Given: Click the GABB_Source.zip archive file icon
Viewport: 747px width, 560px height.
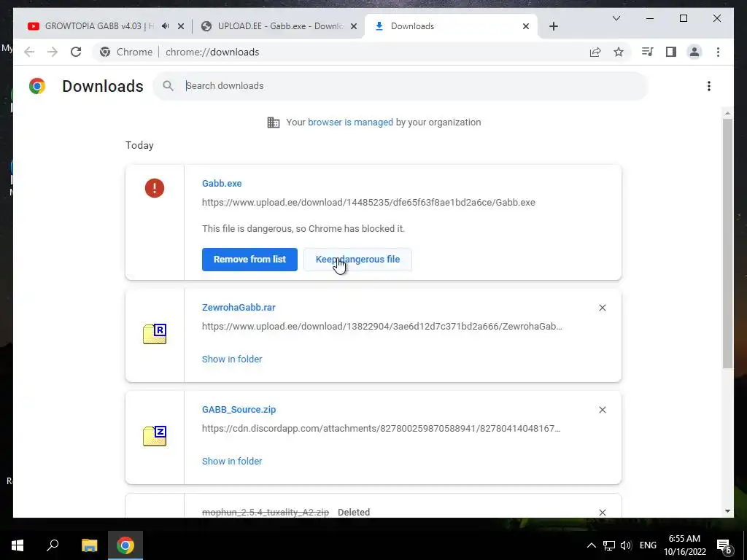Looking at the screenshot, I should pos(155,436).
